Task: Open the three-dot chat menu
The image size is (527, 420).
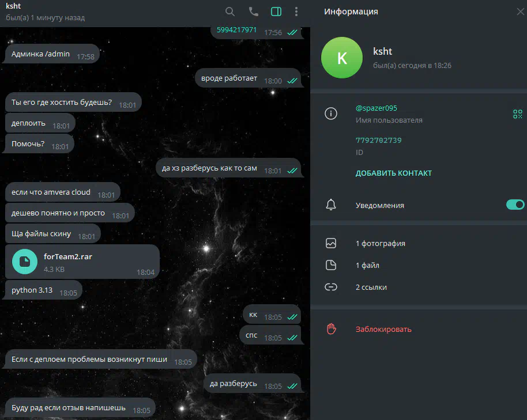Action: [x=296, y=12]
